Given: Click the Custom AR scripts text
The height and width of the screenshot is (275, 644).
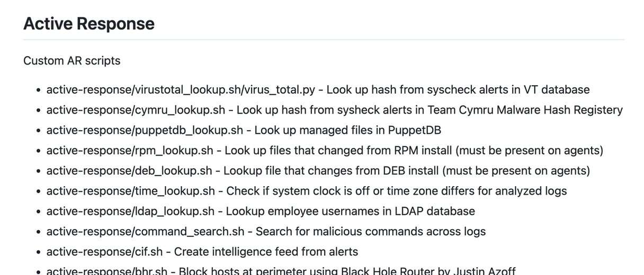Looking at the screenshot, I should click(71, 61).
